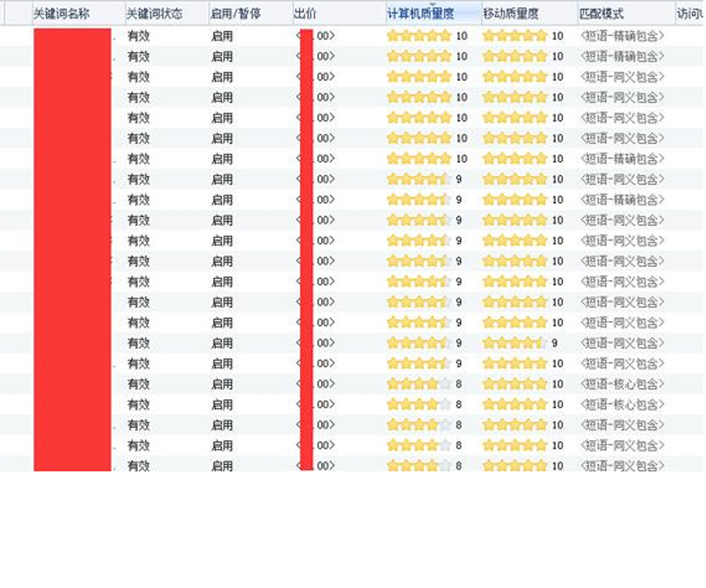Click computer quality stars in the mobile-9 row

tap(419, 343)
